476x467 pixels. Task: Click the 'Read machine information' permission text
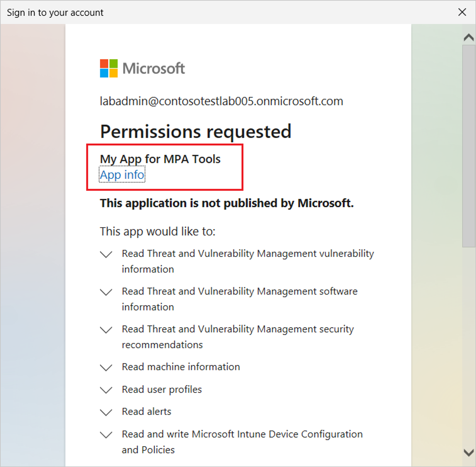[181, 367]
